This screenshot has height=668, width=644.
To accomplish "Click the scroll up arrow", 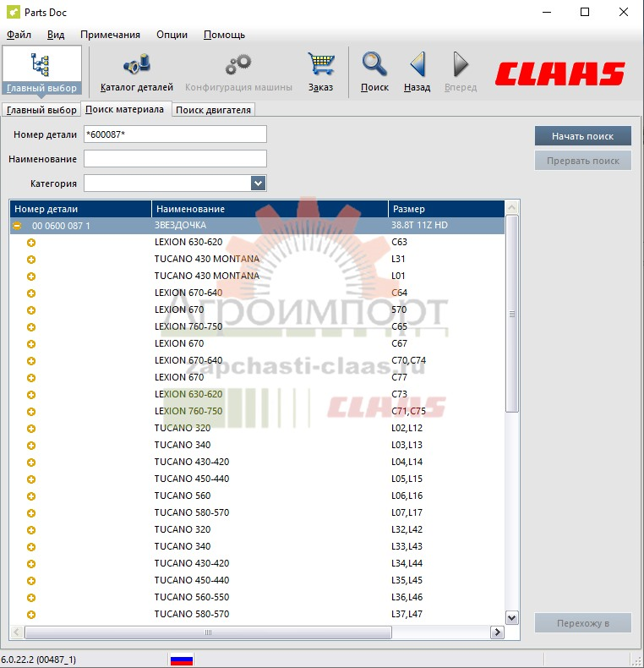I will click(512, 207).
